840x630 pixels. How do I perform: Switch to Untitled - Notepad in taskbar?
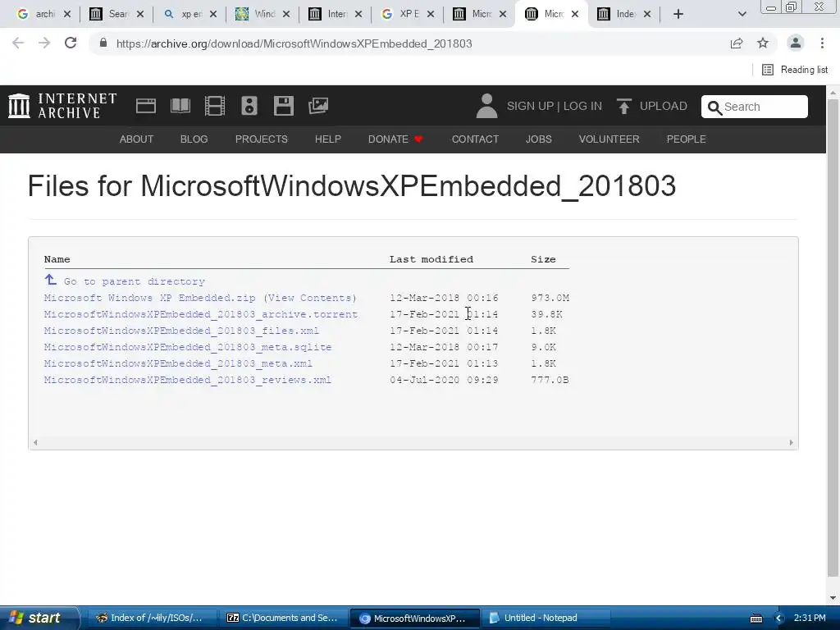(x=546, y=619)
